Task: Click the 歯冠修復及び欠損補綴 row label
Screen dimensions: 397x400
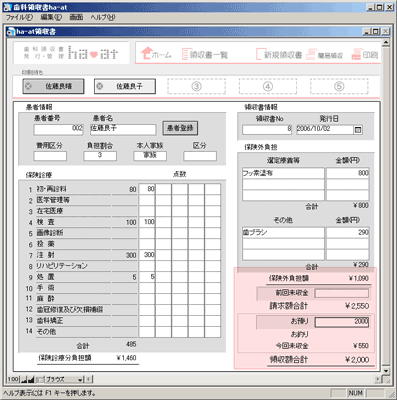Action: click(70, 310)
